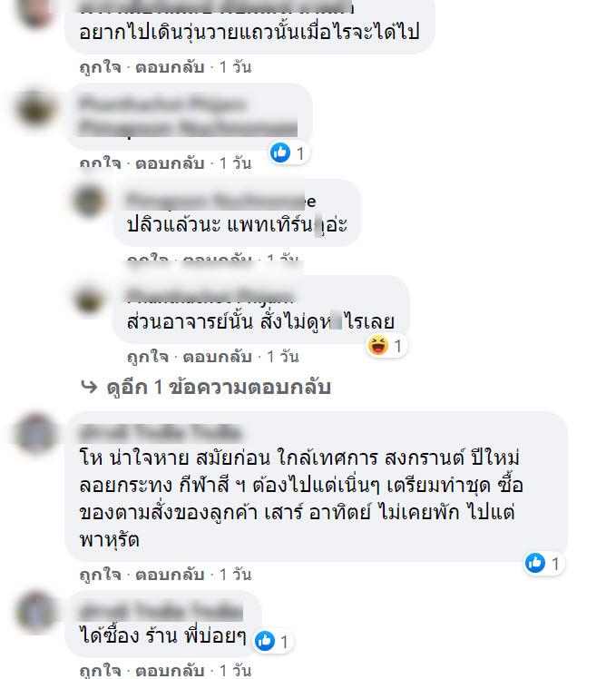Click ตอบกลับ under the ส่วนอาจารย์นั้น reply
This screenshot has width=616, height=679.
(218, 357)
